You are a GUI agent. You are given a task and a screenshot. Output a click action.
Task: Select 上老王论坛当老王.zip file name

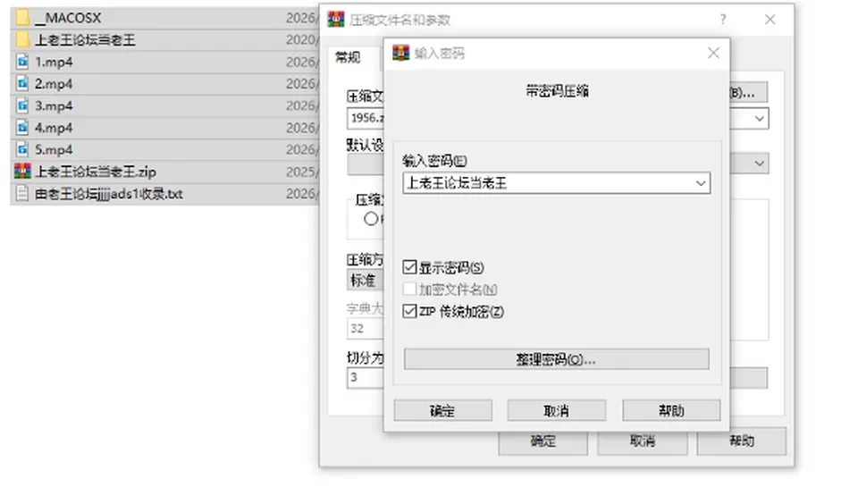point(96,172)
